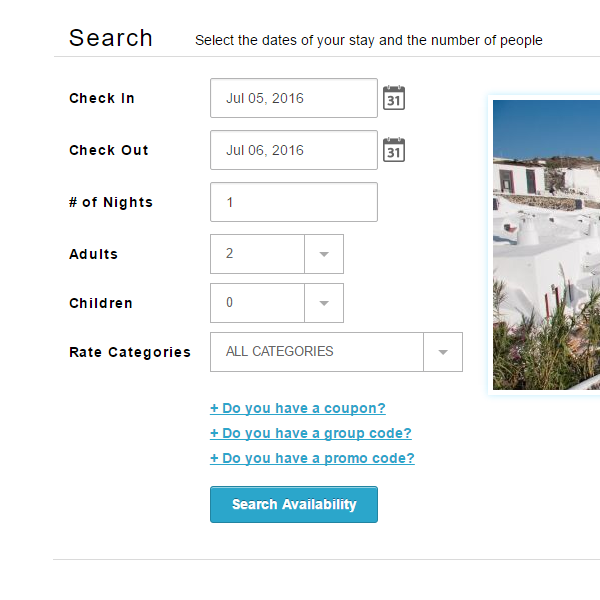600x600 pixels.
Task: Click the Check In label
Action: click(x=102, y=98)
